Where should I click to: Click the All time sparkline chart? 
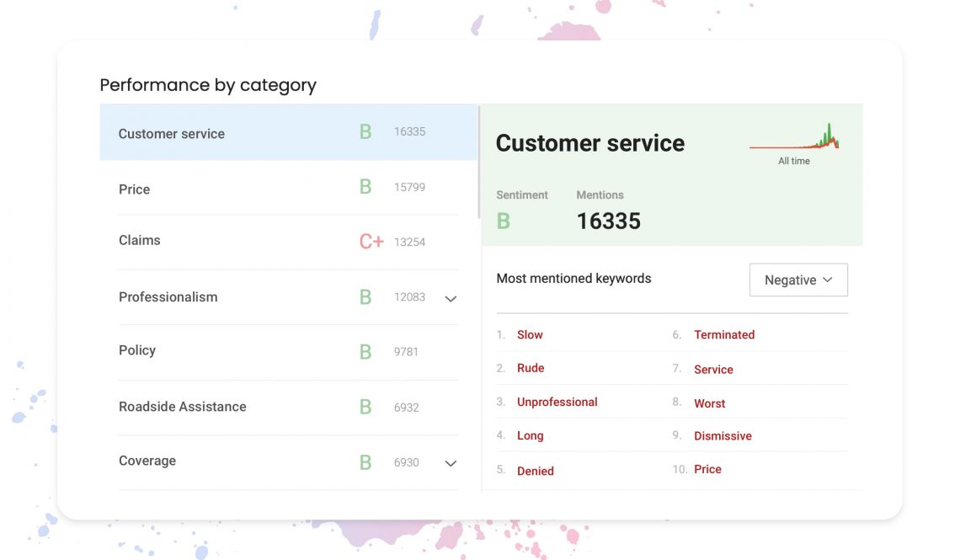794,139
